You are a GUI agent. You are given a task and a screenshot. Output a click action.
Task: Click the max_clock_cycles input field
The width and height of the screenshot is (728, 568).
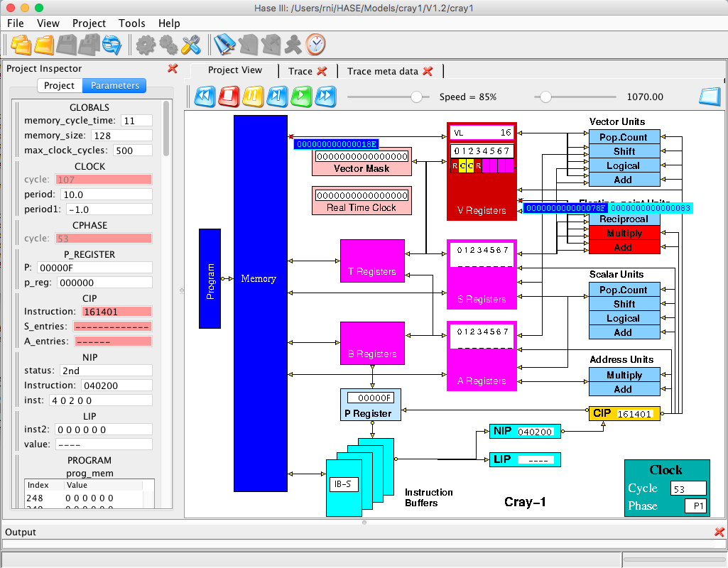point(132,151)
